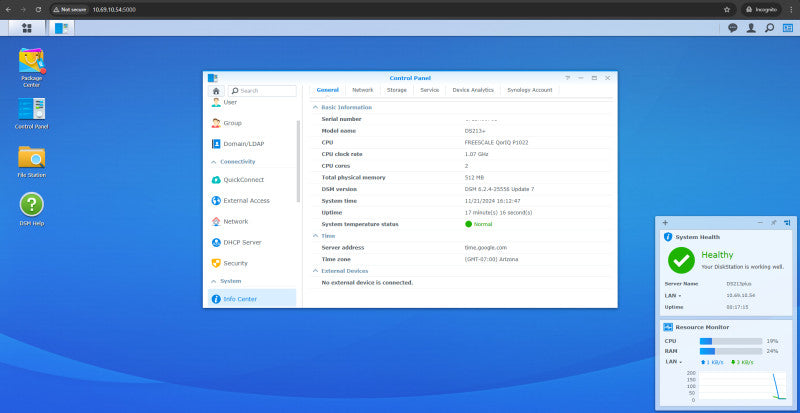Open the Package Center desktop icon

coord(32,67)
